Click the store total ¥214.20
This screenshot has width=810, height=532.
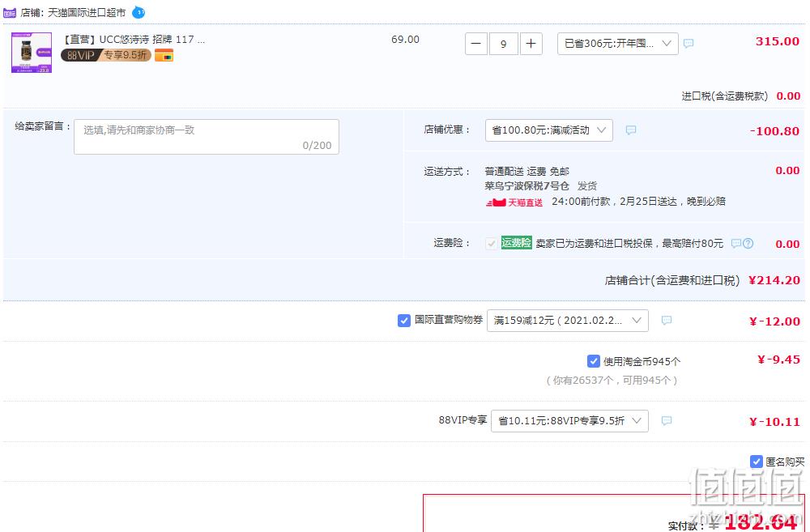tap(774, 280)
